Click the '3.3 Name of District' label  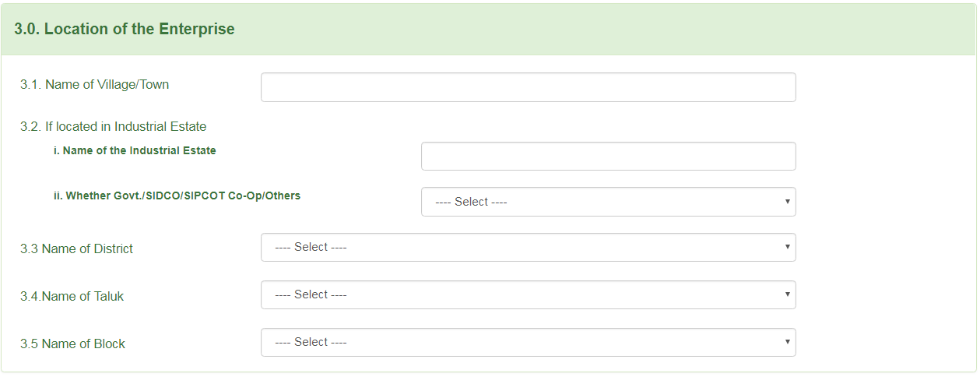point(76,248)
